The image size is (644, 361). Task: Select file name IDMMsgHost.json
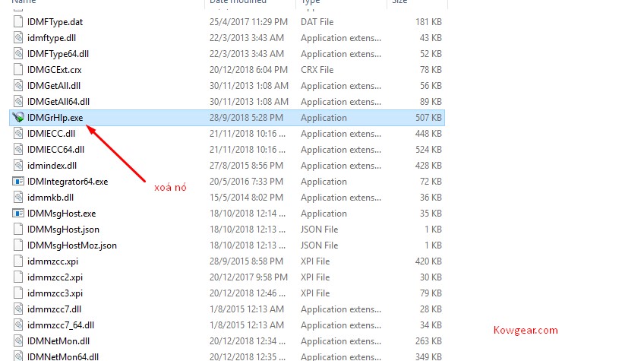click(63, 230)
